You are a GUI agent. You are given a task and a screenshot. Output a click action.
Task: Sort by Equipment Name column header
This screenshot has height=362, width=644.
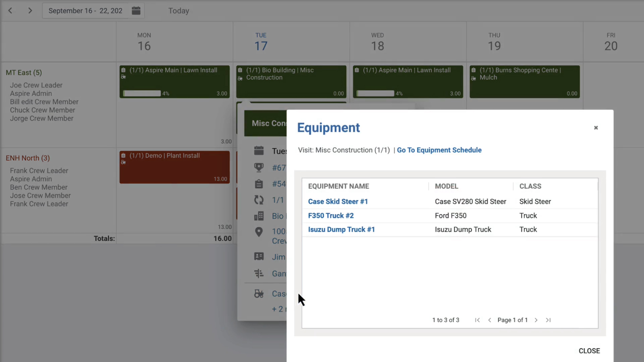click(x=339, y=186)
